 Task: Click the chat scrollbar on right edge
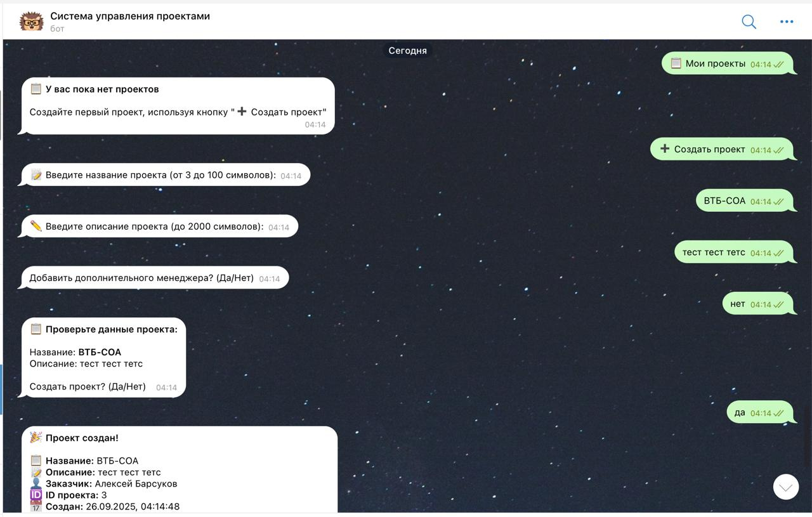pos(808,438)
